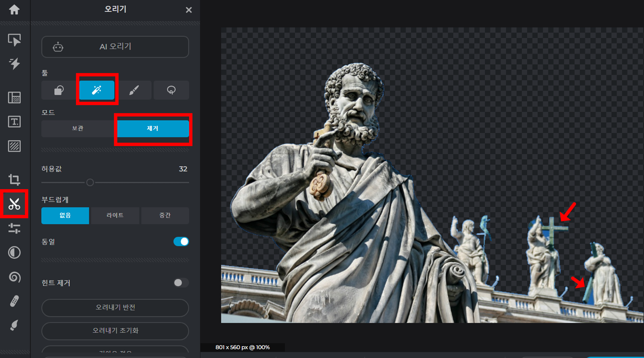The image size is (644, 358).
Task: Switch mode to 제거
Action: (x=153, y=129)
